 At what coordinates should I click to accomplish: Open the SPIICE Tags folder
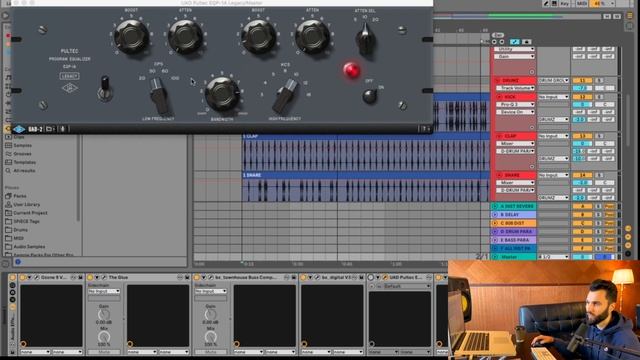[x=27, y=221]
